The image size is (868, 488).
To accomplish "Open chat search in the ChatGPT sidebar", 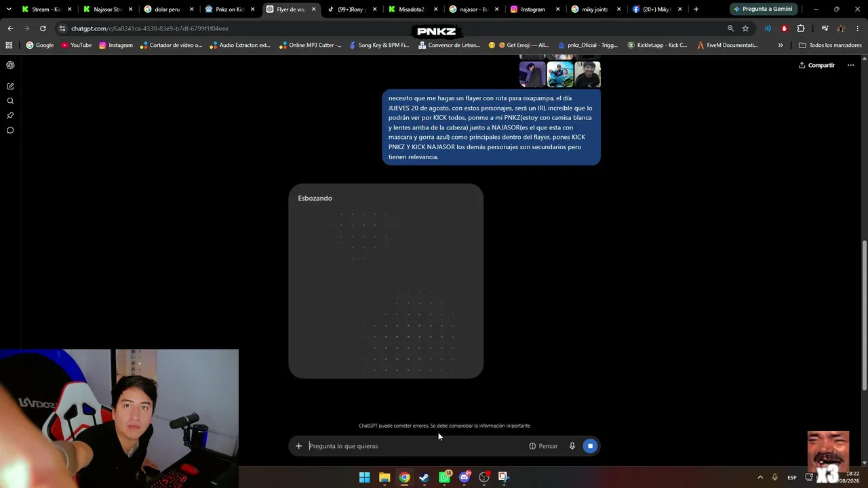I will [10, 101].
